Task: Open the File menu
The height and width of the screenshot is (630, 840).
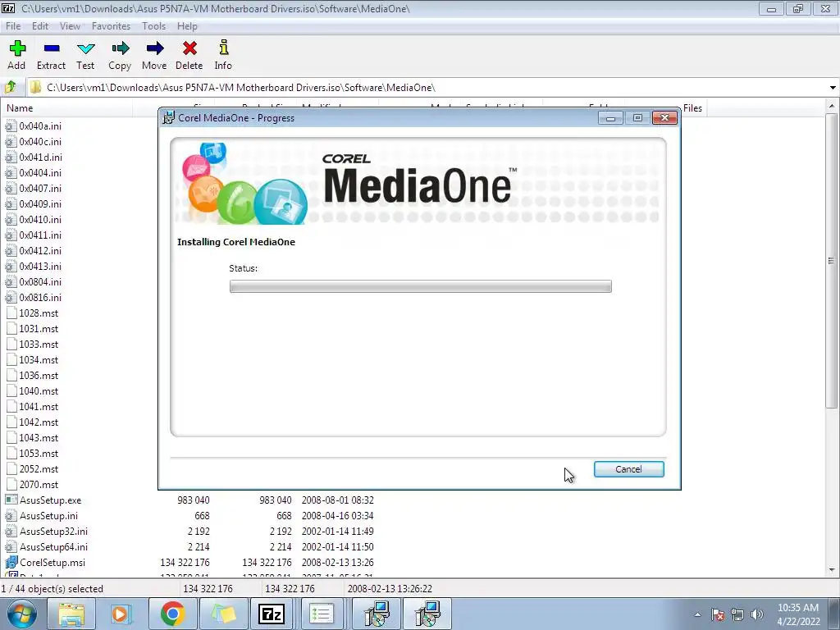Action: pyautogui.click(x=13, y=25)
